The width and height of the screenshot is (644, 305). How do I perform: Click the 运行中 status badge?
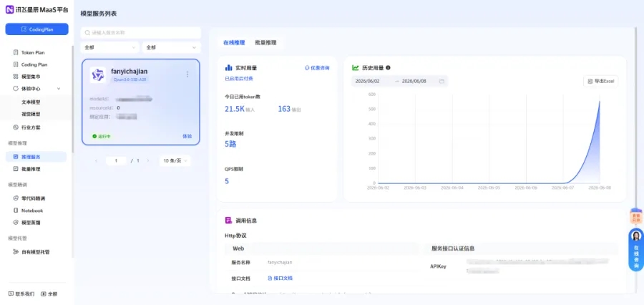(x=102, y=136)
